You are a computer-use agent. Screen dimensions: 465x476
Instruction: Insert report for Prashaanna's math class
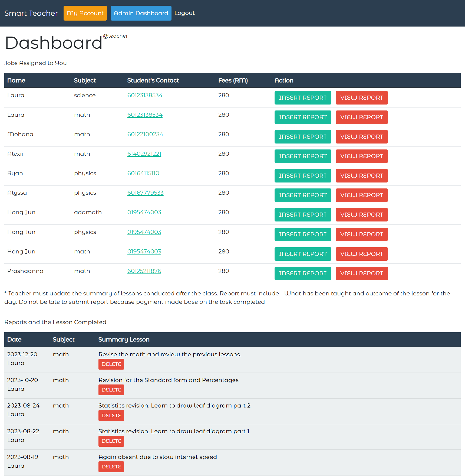point(302,273)
